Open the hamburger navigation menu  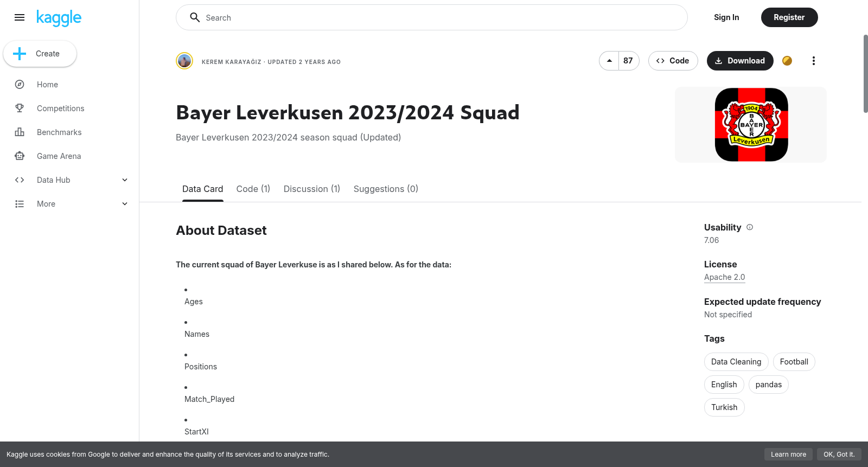[20, 17]
